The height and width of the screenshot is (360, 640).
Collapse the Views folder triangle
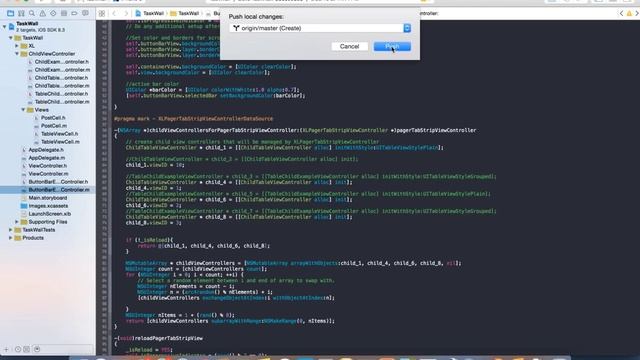pos(23,110)
